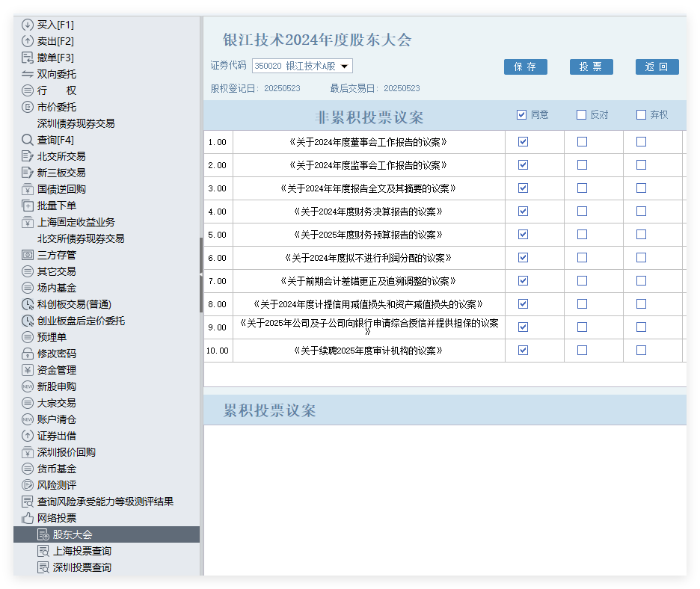Click the 新三板交易 icon
Screen dimensions: 700x589
tap(28, 173)
